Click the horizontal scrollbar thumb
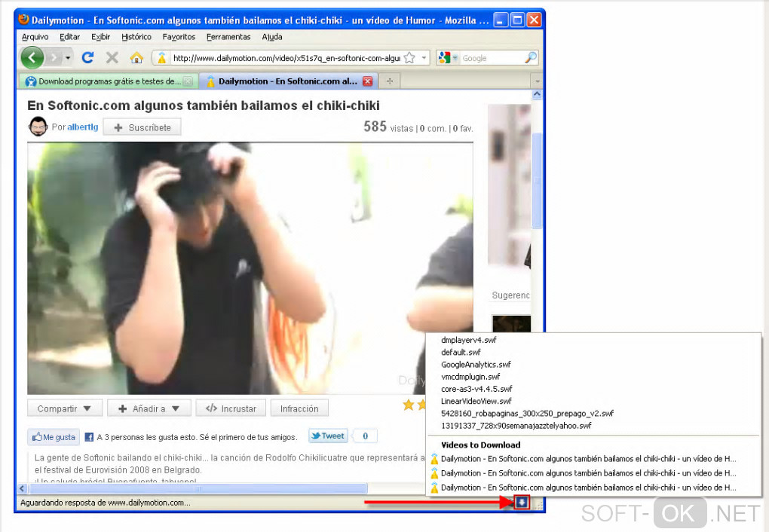This screenshot has height=532, width=769. pos(198,488)
